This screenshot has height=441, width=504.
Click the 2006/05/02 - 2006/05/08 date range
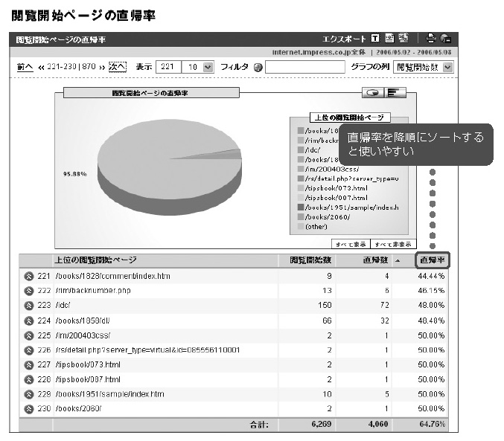coord(414,52)
